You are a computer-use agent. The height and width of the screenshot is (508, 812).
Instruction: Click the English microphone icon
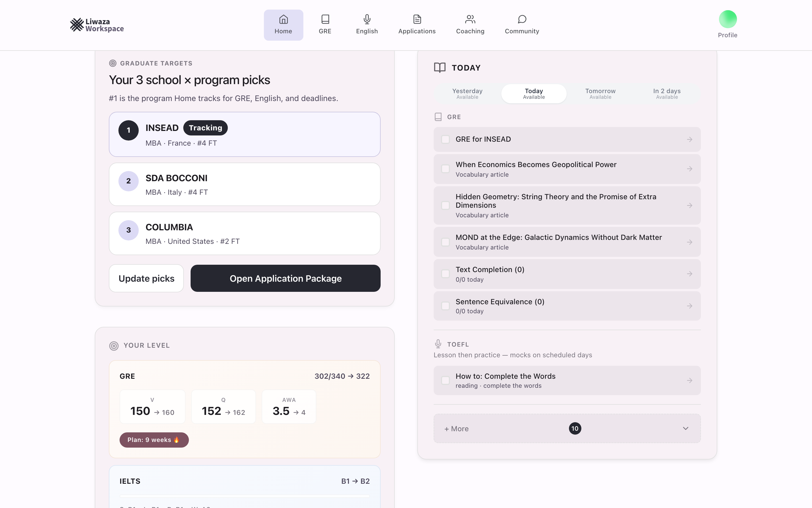click(x=367, y=19)
